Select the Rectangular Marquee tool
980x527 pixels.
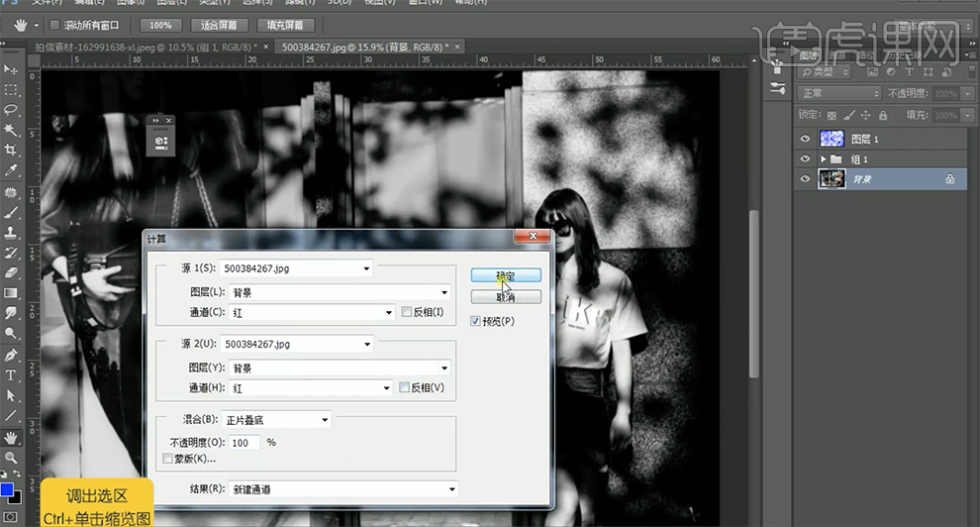point(11,90)
